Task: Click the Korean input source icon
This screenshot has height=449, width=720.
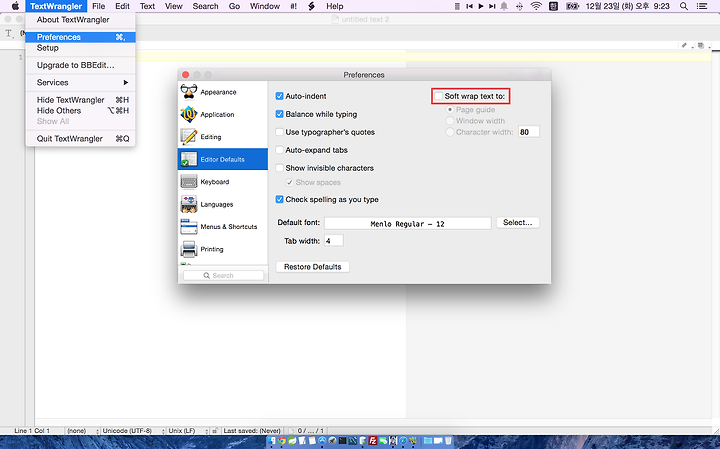Action: [x=553, y=6]
